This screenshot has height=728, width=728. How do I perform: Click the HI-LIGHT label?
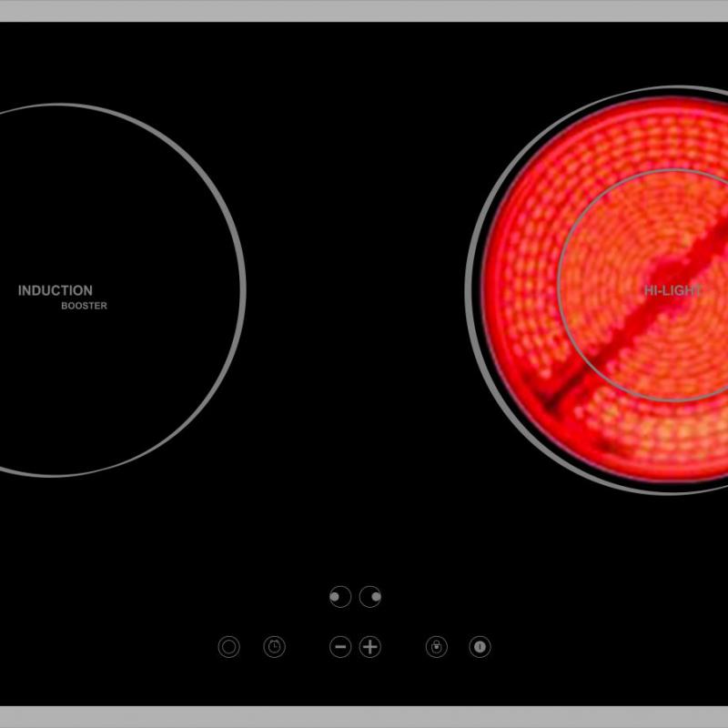click(x=673, y=290)
